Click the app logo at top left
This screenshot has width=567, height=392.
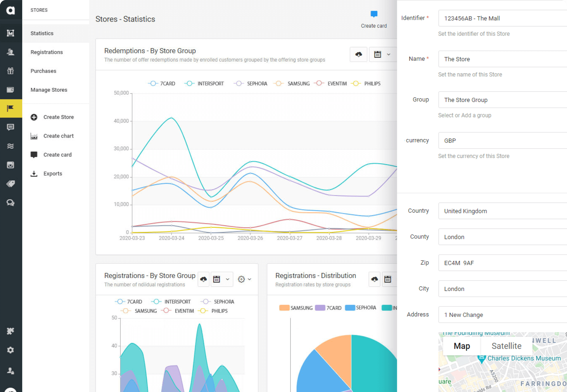coord(11,10)
